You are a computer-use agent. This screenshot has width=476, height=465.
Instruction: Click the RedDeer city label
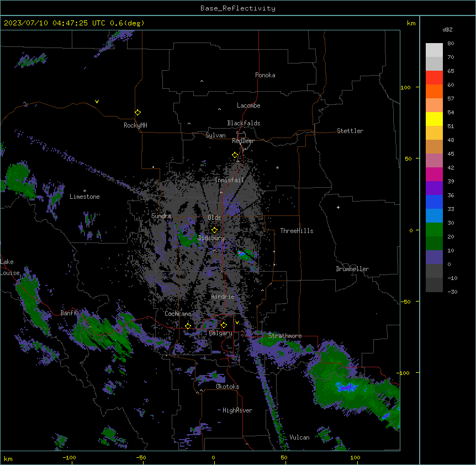[x=243, y=141]
